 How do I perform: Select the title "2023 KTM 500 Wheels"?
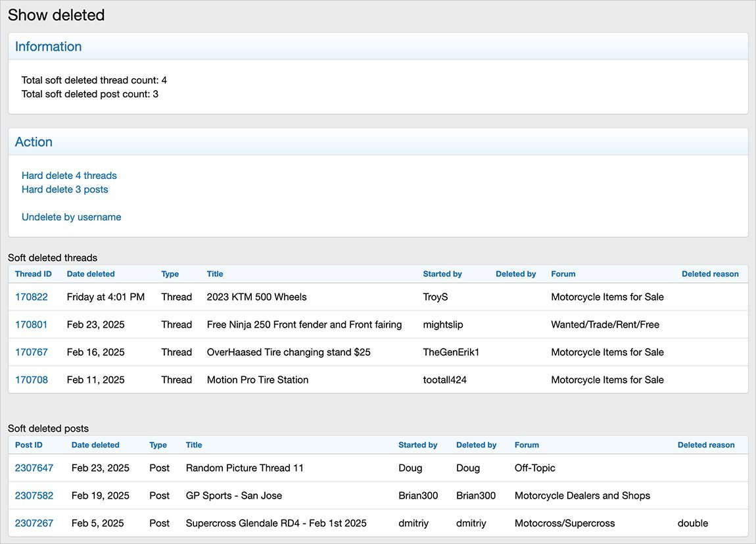coord(257,297)
